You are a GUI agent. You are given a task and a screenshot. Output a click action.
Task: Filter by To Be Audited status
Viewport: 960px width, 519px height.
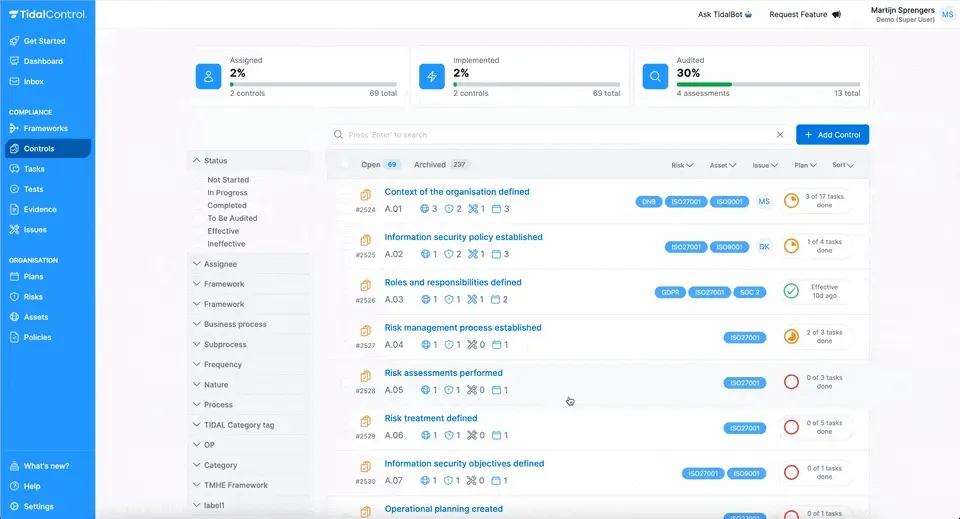point(232,218)
